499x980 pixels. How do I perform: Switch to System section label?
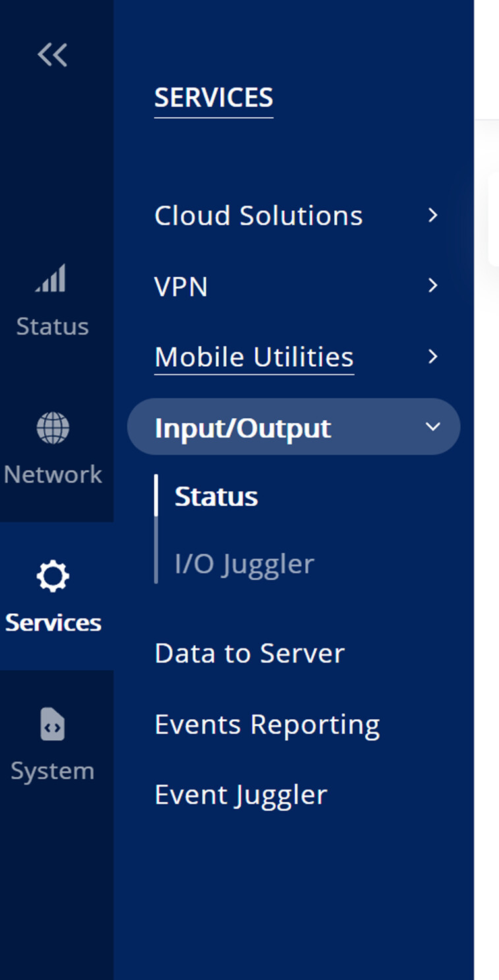tap(53, 771)
